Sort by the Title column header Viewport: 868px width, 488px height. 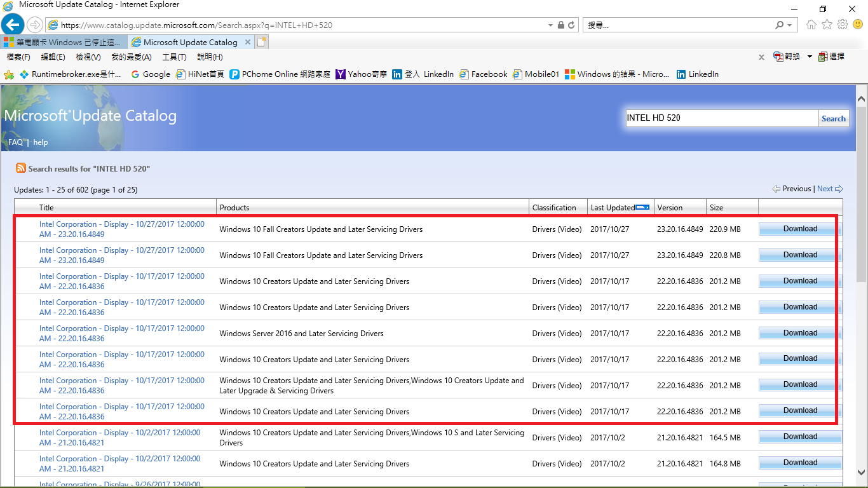[46, 208]
